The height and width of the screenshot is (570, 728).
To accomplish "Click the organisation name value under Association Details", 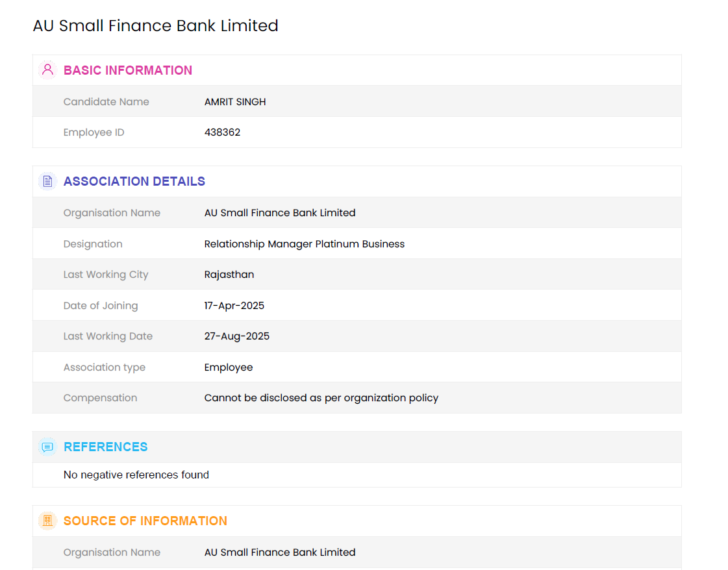I will pos(280,213).
